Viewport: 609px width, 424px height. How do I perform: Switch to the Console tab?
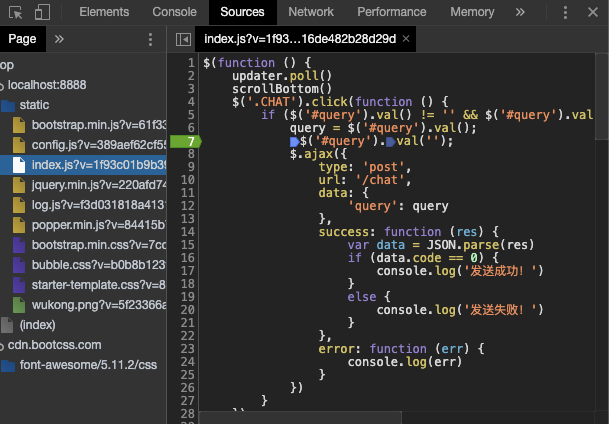coord(174,12)
